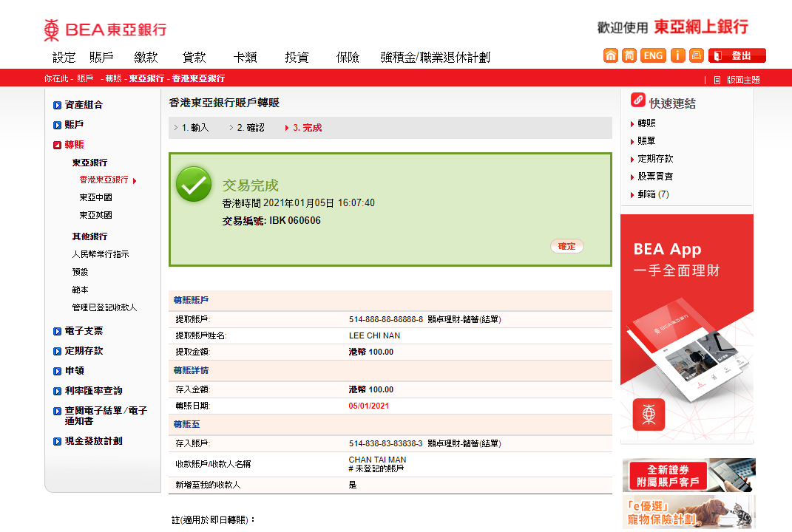The height and width of the screenshot is (532, 792).
Task: Click the 快速連結 chain-link icon
Action: pyautogui.click(x=638, y=100)
